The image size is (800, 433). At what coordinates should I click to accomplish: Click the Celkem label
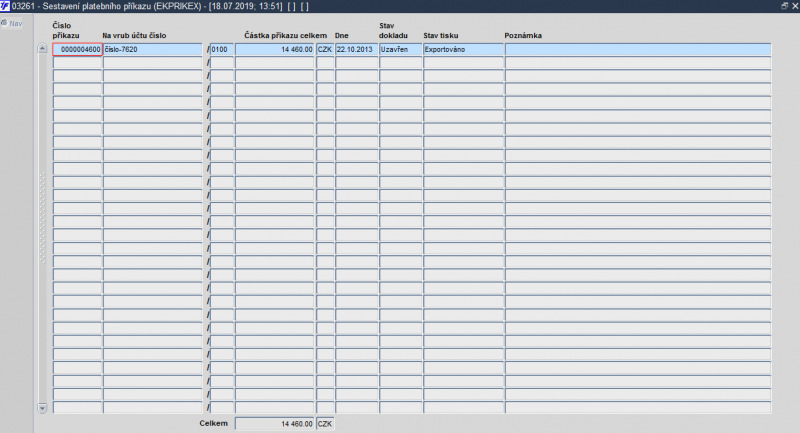click(213, 423)
